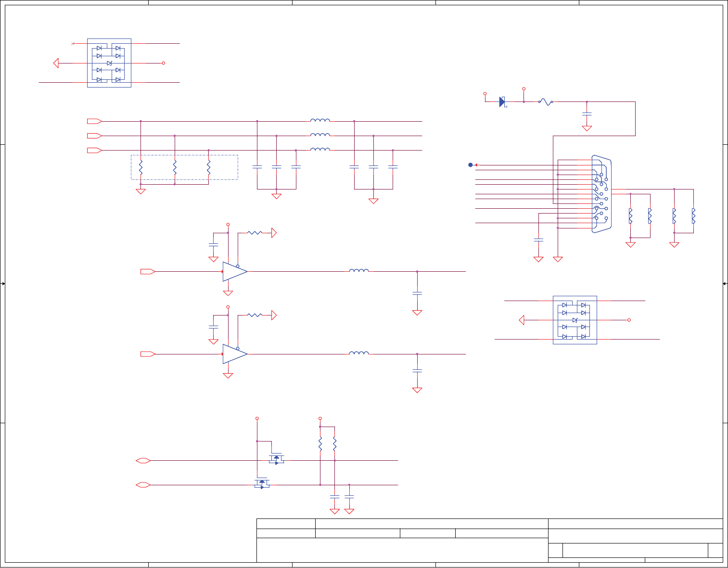The height and width of the screenshot is (568, 728).
Task: Click the left pull-up resistor near the MOSFETs
Action: click(x=320, y=443)
